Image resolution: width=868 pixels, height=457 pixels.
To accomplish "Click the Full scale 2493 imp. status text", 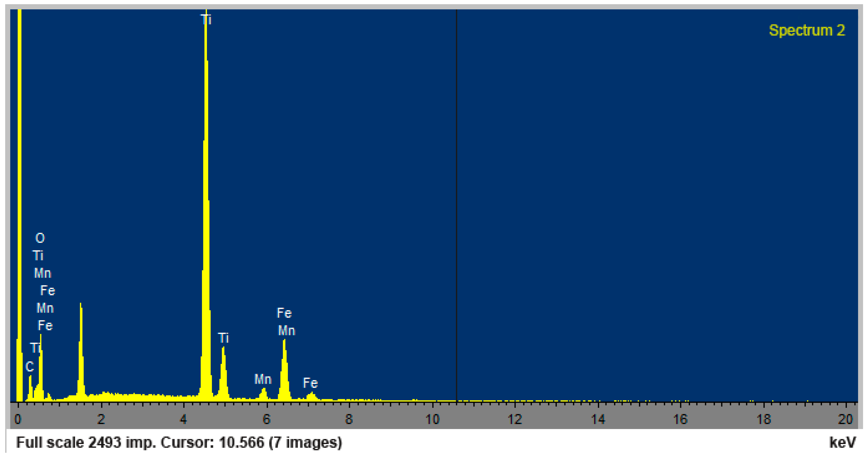I will point(86,442).
